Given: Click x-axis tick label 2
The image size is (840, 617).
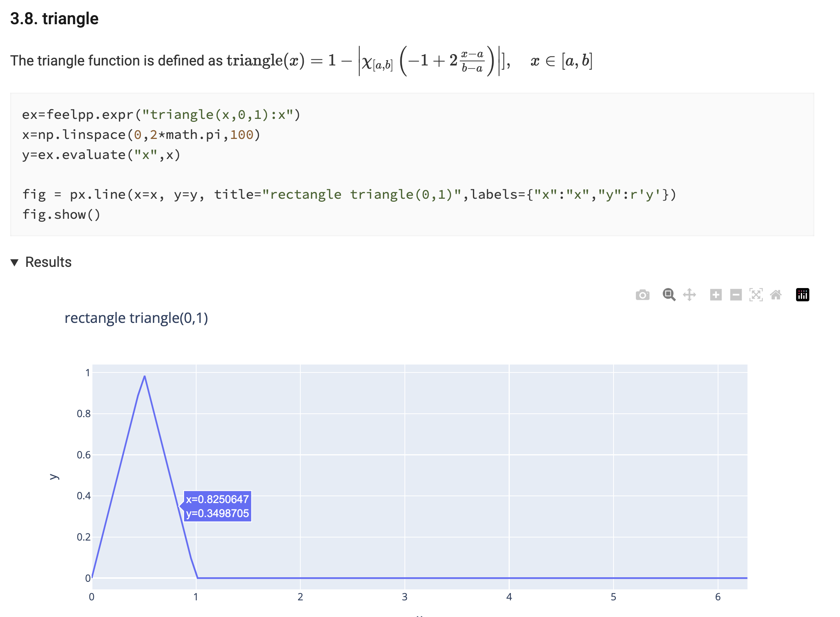Looking at the screenshot, I should pos(300,597).
